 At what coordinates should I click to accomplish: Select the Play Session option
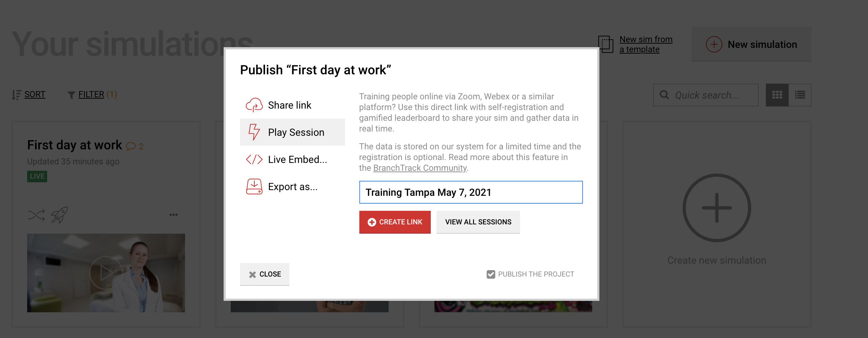point(292,132)
